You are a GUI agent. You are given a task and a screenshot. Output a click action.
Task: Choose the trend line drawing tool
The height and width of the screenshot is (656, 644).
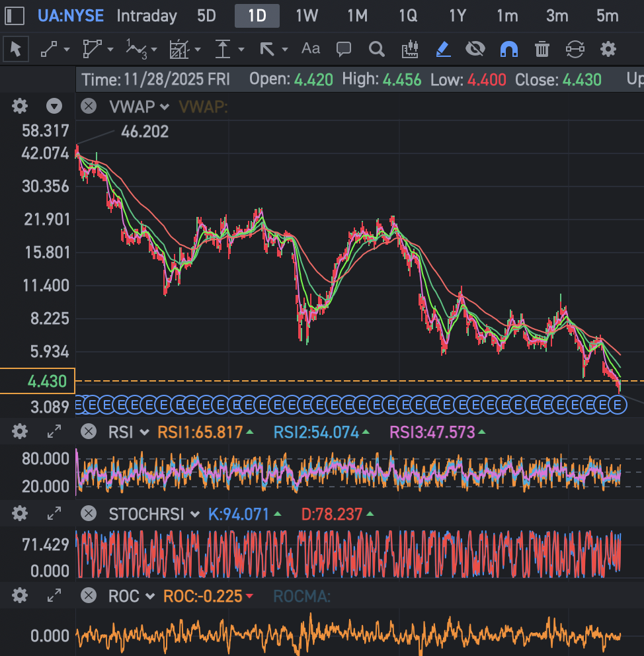(x=49, y=50)
